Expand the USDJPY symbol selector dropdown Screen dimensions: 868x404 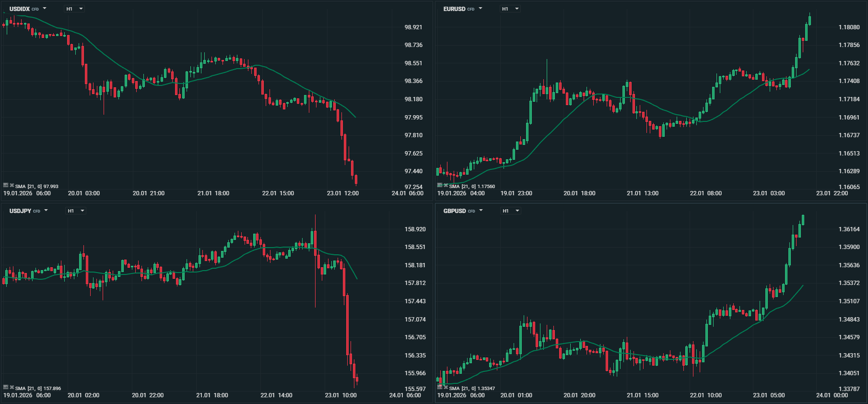pyautogui.click(x=46, y=211)
